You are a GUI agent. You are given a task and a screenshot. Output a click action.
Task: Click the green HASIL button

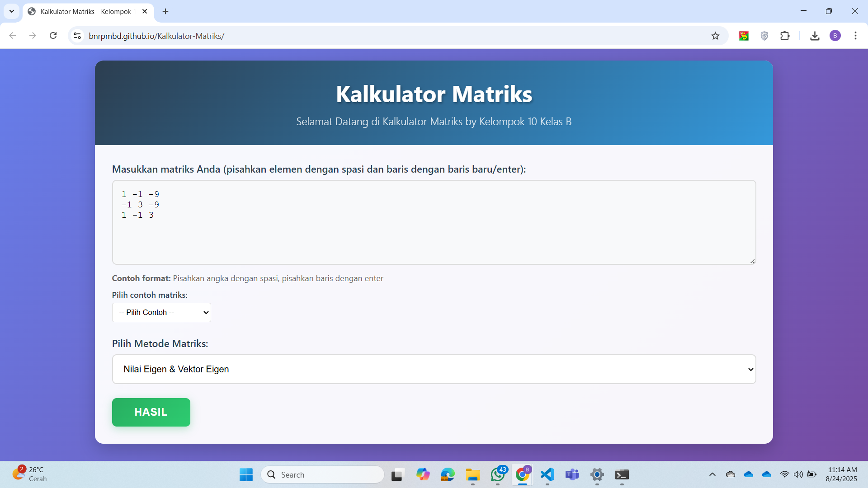(x=151, y=412)
